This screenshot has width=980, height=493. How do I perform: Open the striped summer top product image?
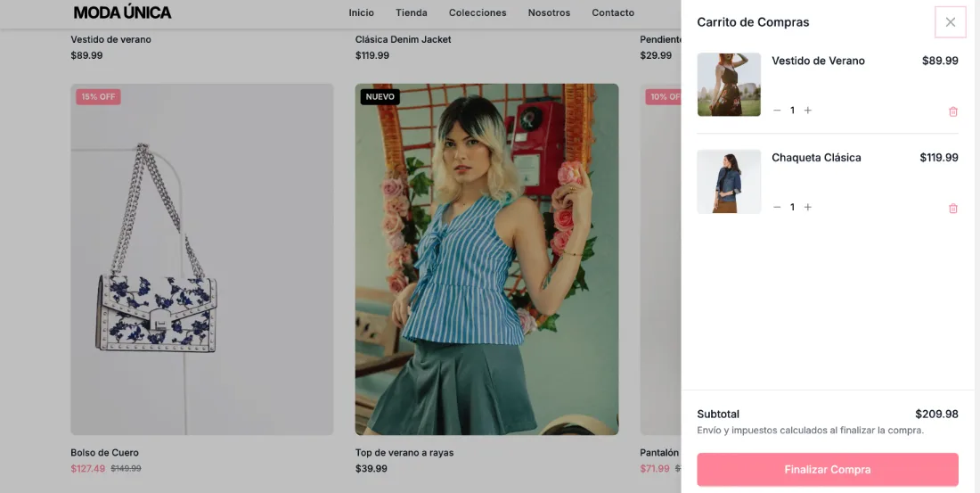pyautogui.click(x=486, y=259)
